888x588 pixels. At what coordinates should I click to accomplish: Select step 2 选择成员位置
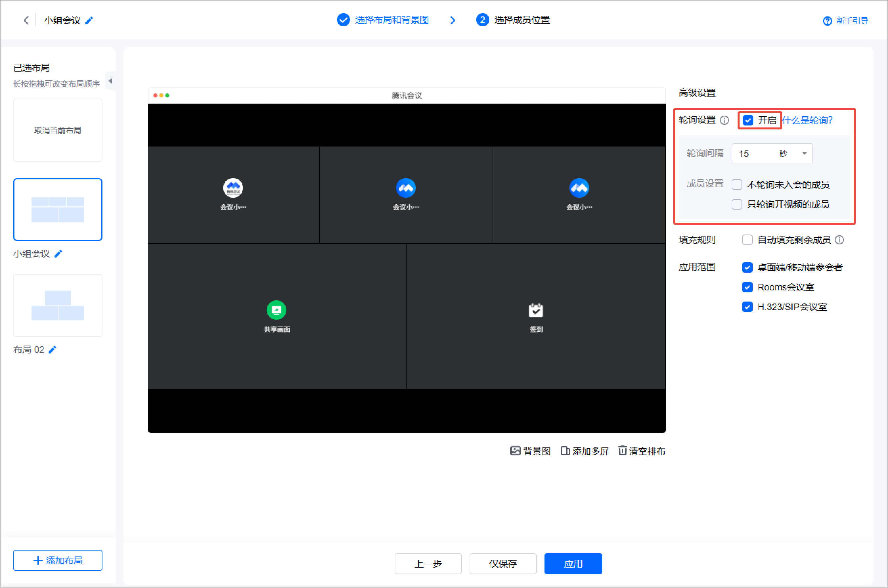tap(513, 20)
